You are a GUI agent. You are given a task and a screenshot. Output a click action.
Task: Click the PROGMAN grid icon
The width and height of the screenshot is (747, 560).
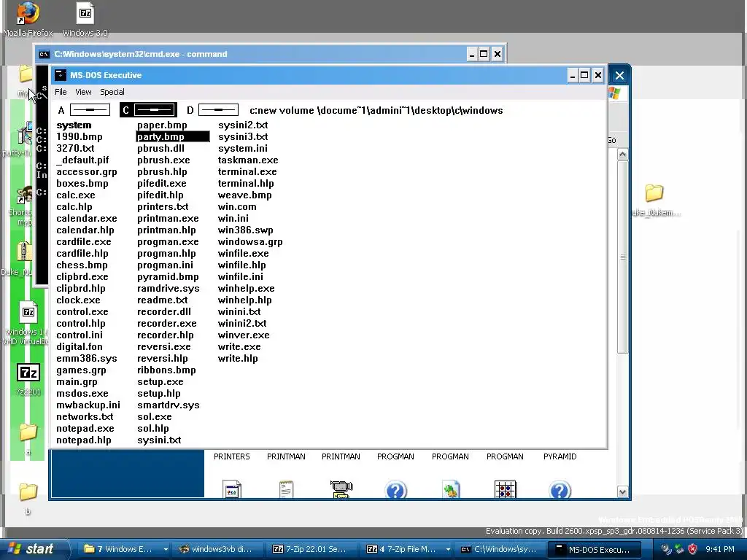(x=506, y=489)
